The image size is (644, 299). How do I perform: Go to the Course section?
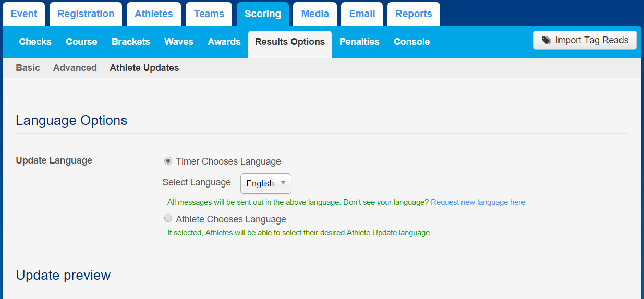pos(81,42)
